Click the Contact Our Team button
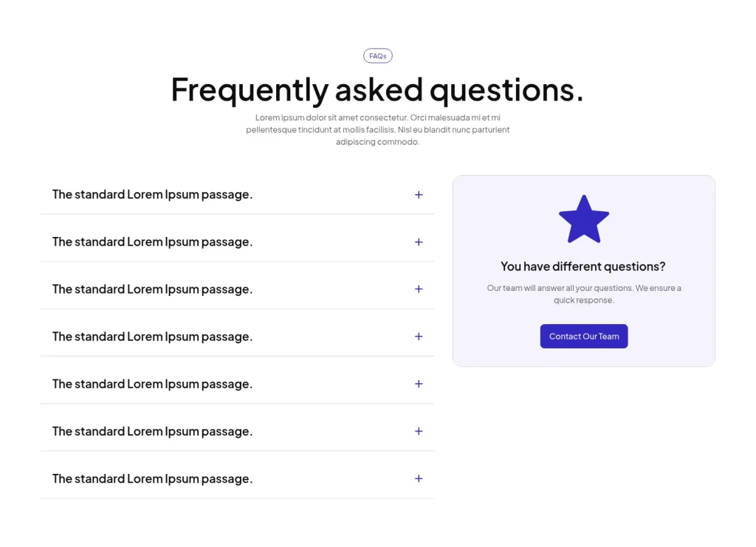 (584, 336)
